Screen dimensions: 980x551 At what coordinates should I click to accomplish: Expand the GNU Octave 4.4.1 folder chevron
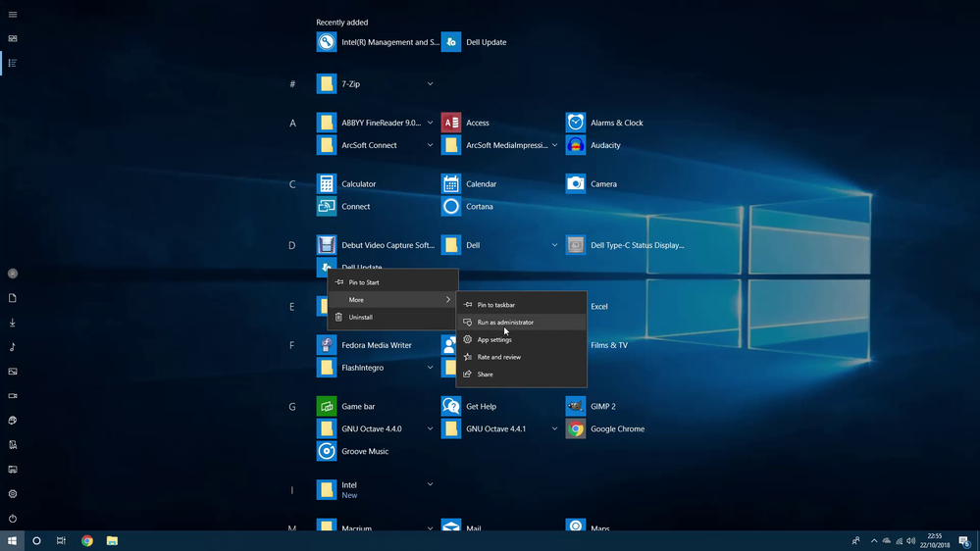pos(554,428)
